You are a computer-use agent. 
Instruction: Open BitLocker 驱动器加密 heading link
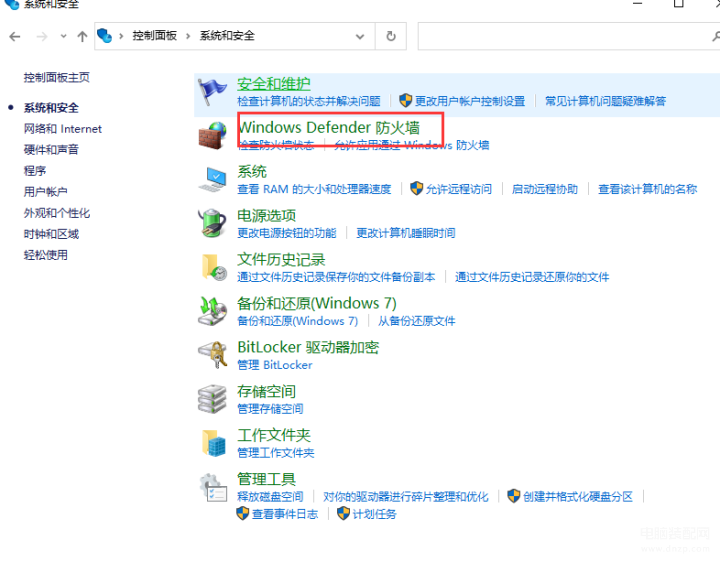coord(308,348)
